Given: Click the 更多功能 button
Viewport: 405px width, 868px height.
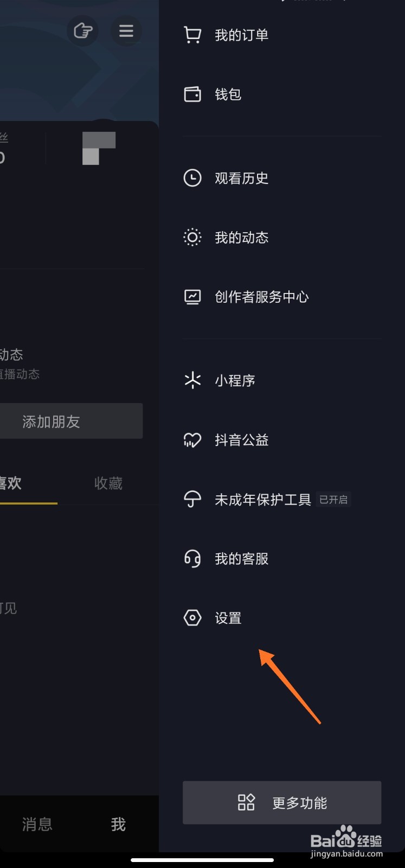Looking at the screenshot, I should point(282,802).
